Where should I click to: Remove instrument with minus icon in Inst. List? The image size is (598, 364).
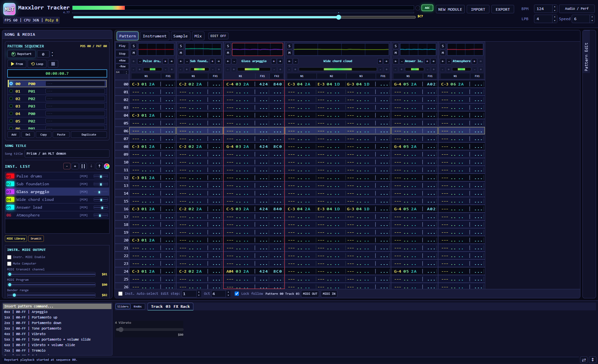67,166
